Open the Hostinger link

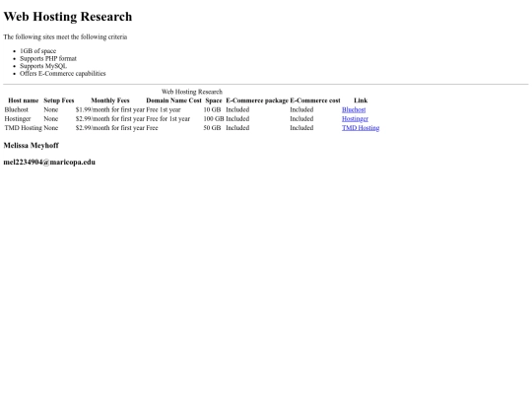pyautogui.click(x=355, y=119)
